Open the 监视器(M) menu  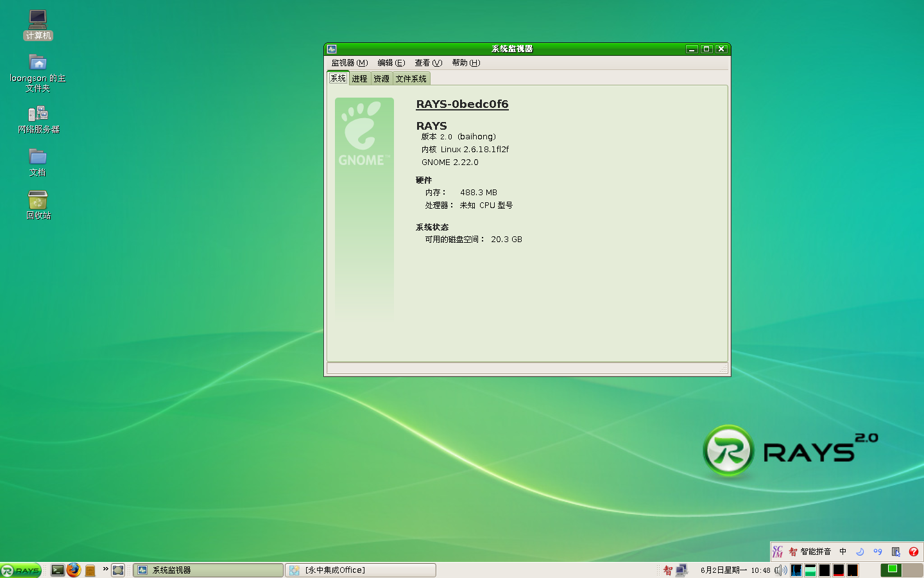[349, 63]
